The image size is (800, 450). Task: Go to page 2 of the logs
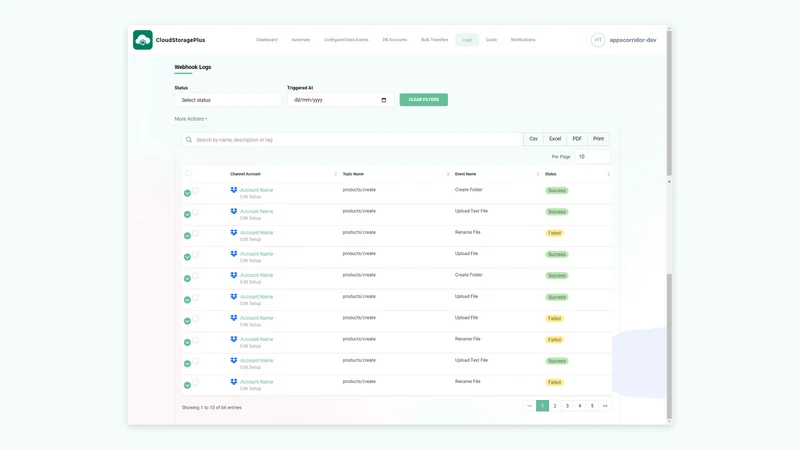tap(555, 406)
